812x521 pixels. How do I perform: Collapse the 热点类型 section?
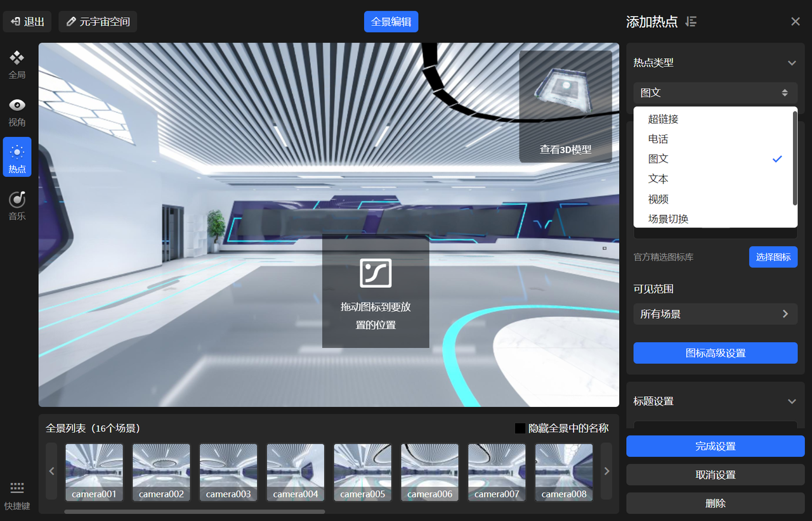click(x=792, y=63)
